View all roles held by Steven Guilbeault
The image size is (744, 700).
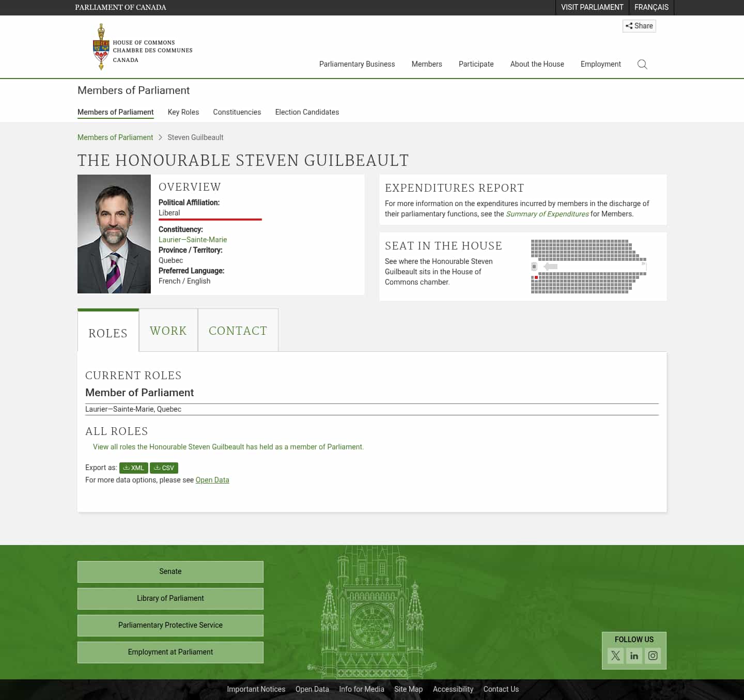(x=228, y=446)
